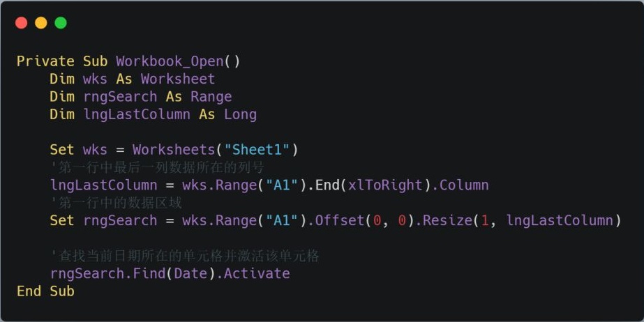Click the green maximize window dot

(61, 22)
